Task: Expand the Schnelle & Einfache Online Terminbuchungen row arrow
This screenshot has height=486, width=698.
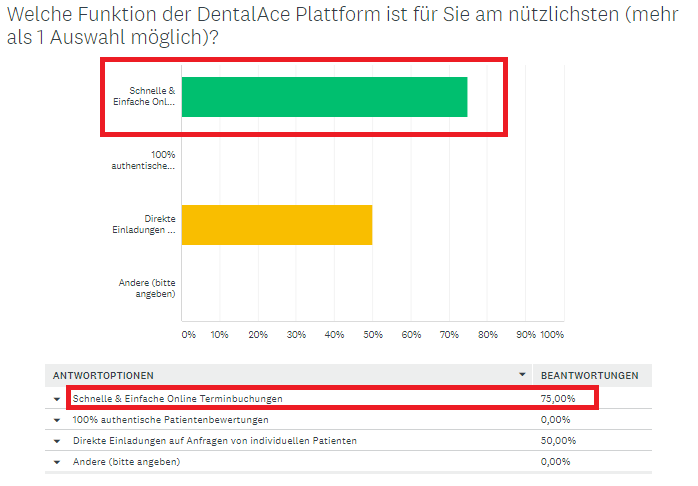Action: (x=57, y=399)
